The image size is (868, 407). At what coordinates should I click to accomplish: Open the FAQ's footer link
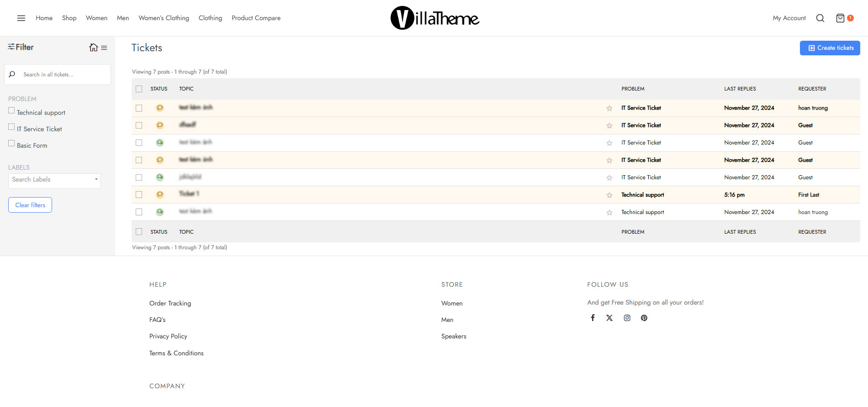coord(158,320)
